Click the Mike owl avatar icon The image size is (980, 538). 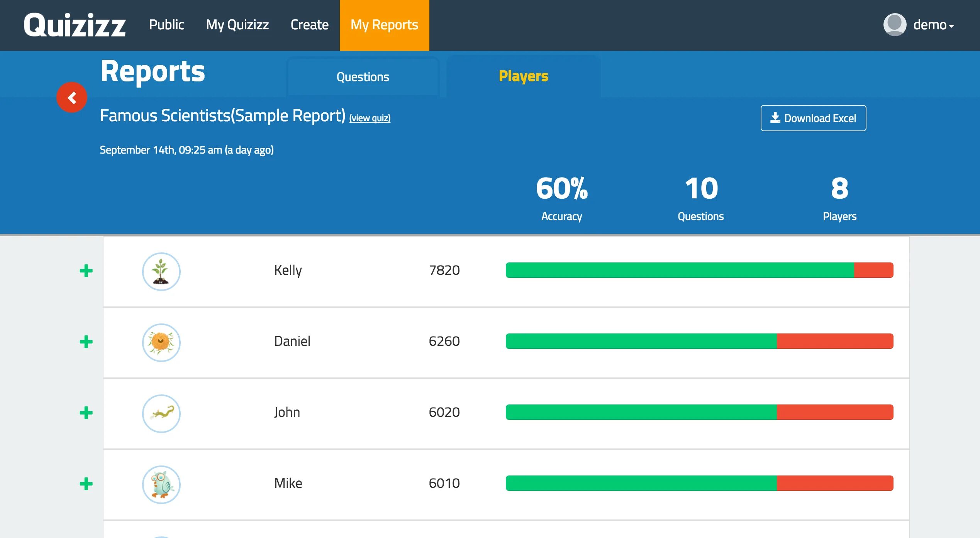click(161, 483)
